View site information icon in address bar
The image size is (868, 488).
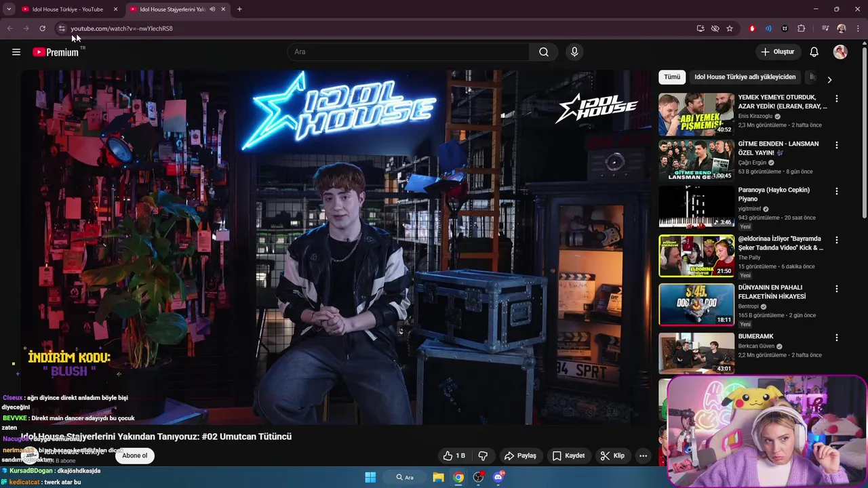[61, 28]
